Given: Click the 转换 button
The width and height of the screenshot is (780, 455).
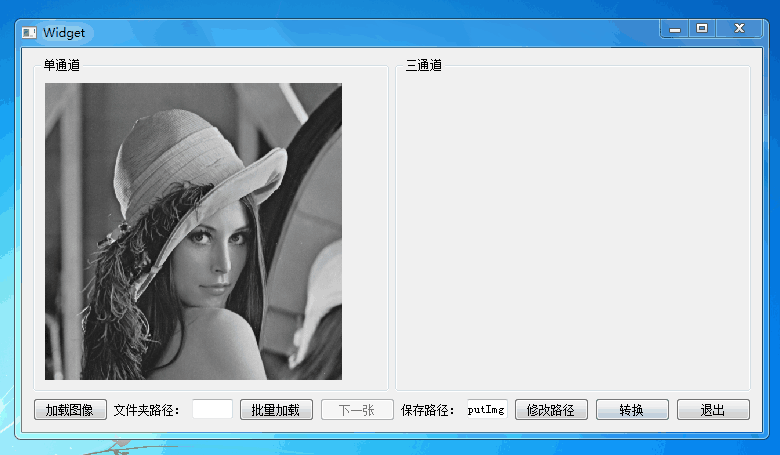Looking at the screenshot, I should click(632, 410).
